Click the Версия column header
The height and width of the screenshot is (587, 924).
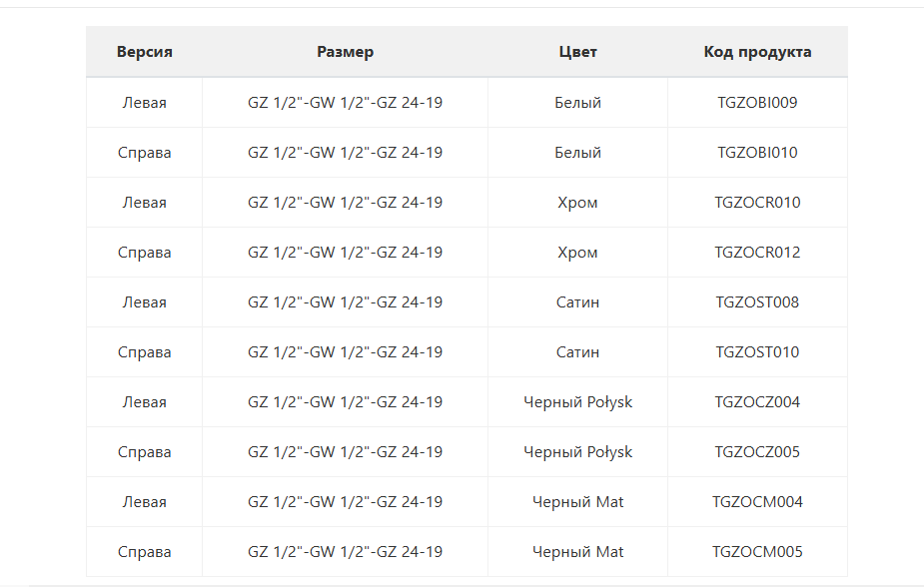(x=144, y=52)
